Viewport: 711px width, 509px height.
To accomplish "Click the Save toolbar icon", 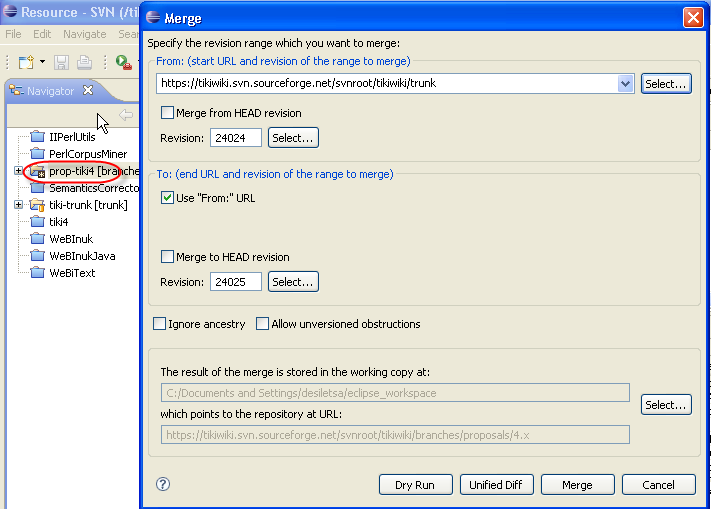I will click(x=61, y=62).
